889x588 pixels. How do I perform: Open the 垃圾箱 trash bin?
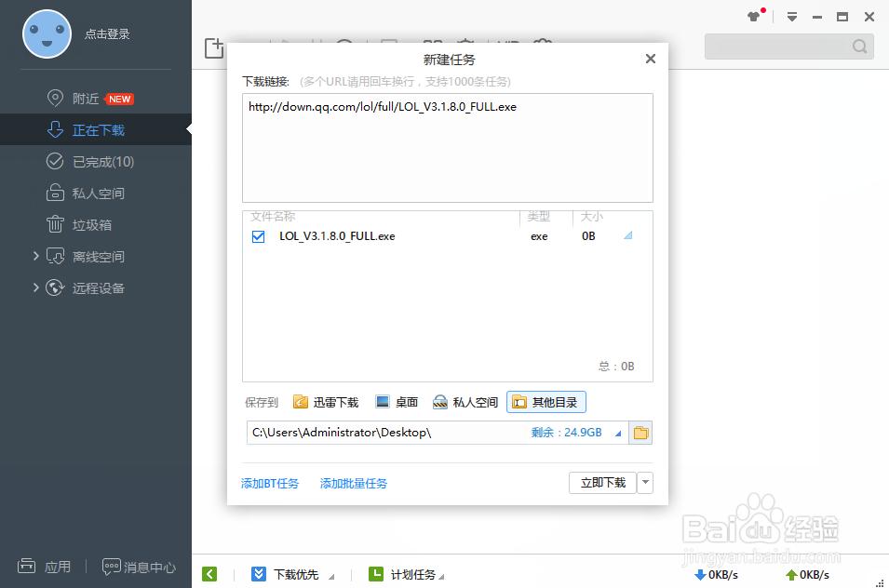79,225
